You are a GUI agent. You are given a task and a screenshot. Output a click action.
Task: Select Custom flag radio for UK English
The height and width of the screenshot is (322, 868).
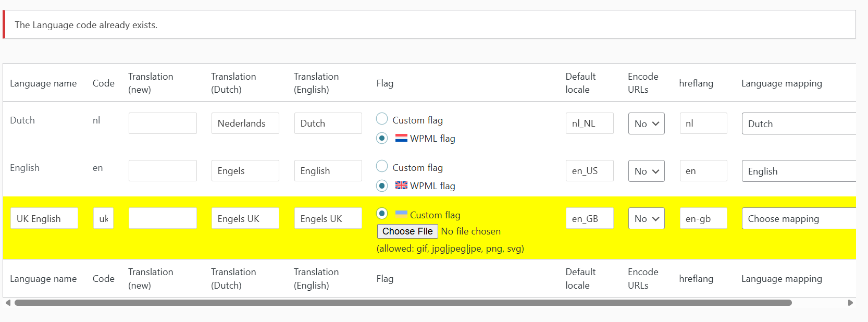point(382,213)
